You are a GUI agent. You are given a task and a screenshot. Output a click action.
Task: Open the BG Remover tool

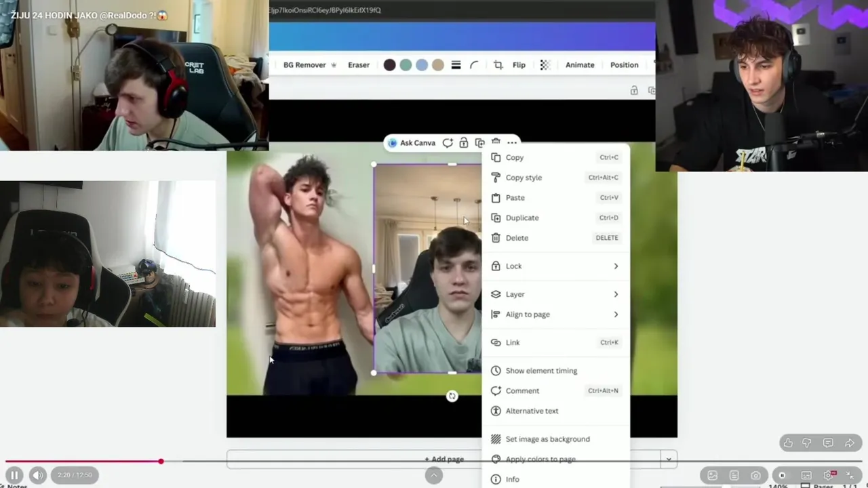pos(309,65)
